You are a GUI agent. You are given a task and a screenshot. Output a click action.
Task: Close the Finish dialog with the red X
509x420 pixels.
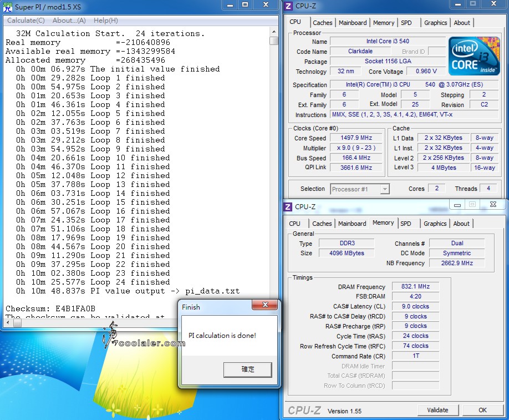(265, 305)
